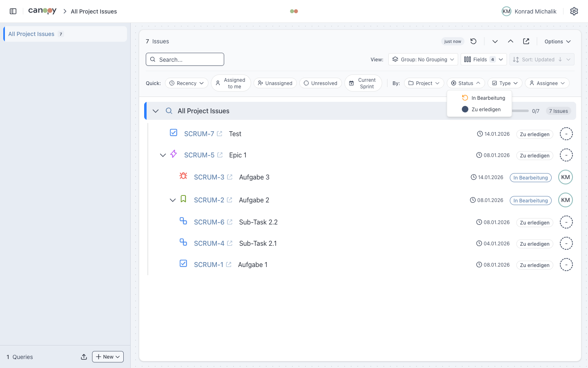Open the settings gear icon

(574, 11)
